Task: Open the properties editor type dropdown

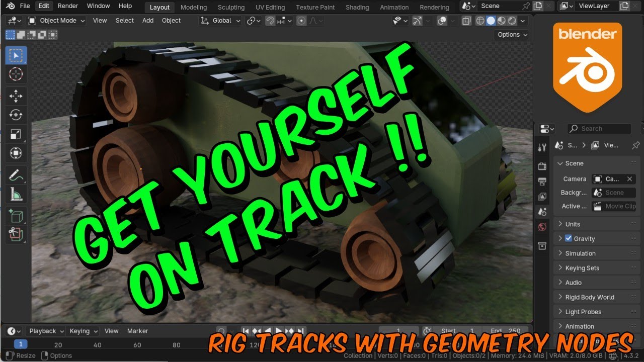Action: pos(547,129)
